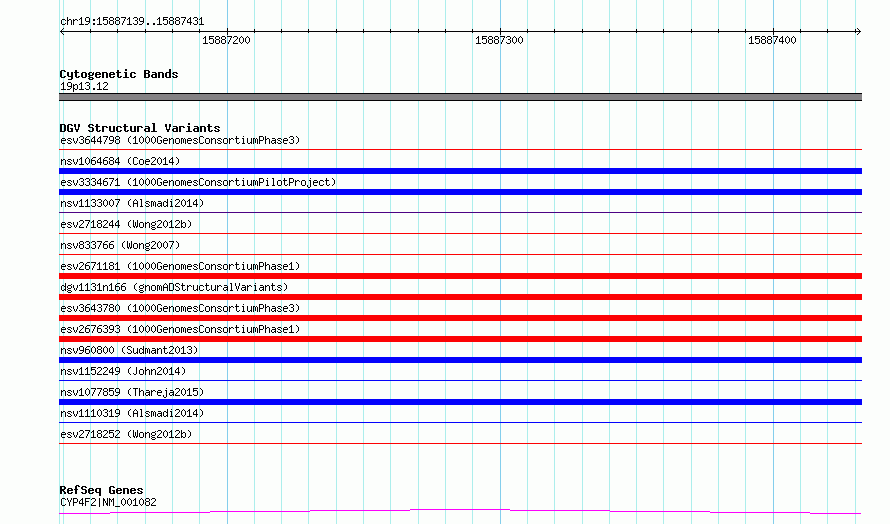Click the chr19:15887139..15887431 region label
890x524 pixels.
click(x=132, y=22)
